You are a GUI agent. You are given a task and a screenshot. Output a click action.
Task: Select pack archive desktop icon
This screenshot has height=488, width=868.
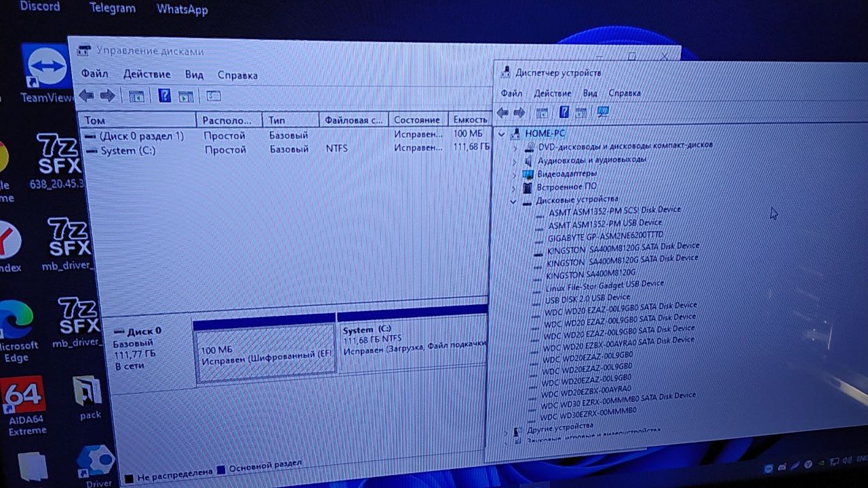(88, 398)
